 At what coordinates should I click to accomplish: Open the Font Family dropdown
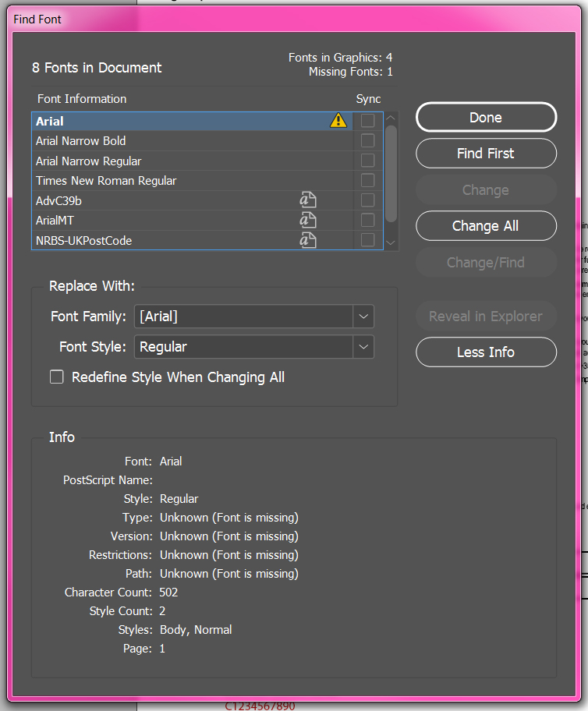363,317
